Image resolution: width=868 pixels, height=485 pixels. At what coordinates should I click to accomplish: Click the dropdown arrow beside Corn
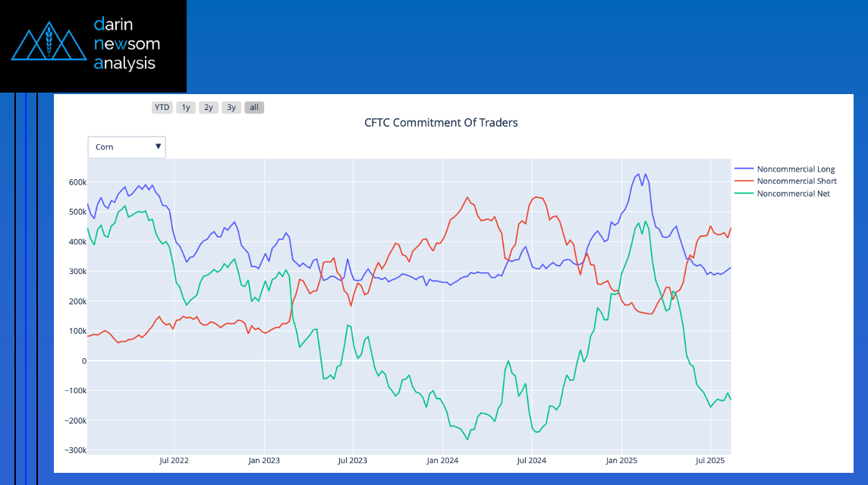158,146
